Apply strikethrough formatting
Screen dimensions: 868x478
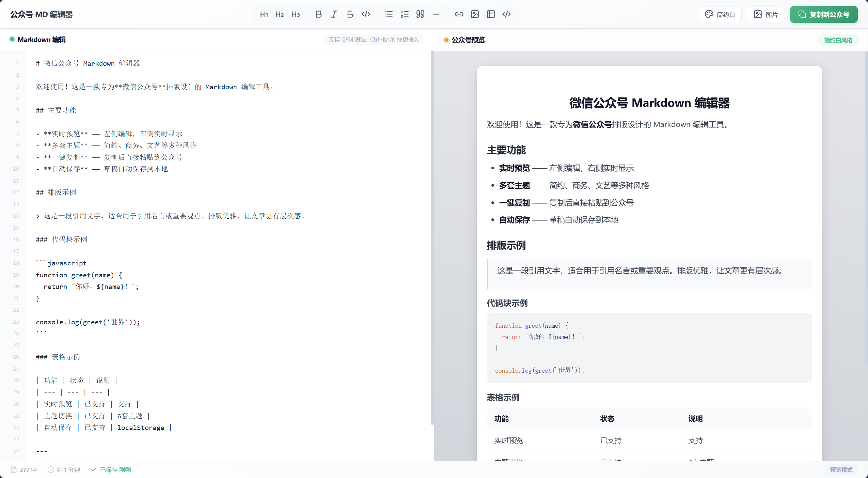(350, 14)
